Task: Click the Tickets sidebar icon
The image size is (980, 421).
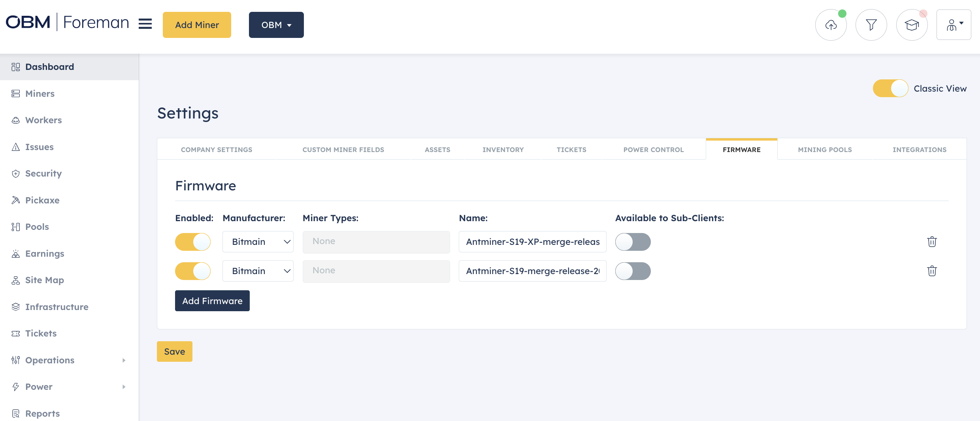Action: pos(16,333)
